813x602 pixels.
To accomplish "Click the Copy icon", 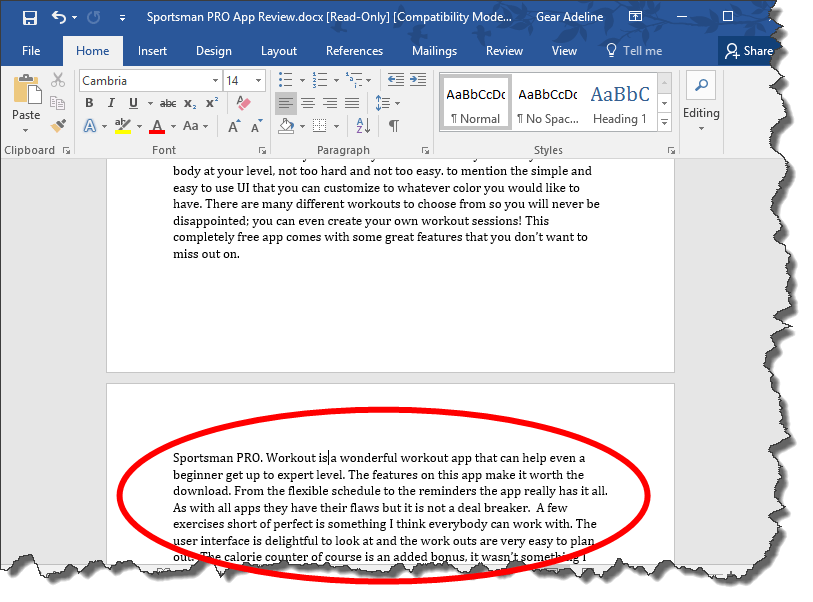I will click(x=57, y=103).
